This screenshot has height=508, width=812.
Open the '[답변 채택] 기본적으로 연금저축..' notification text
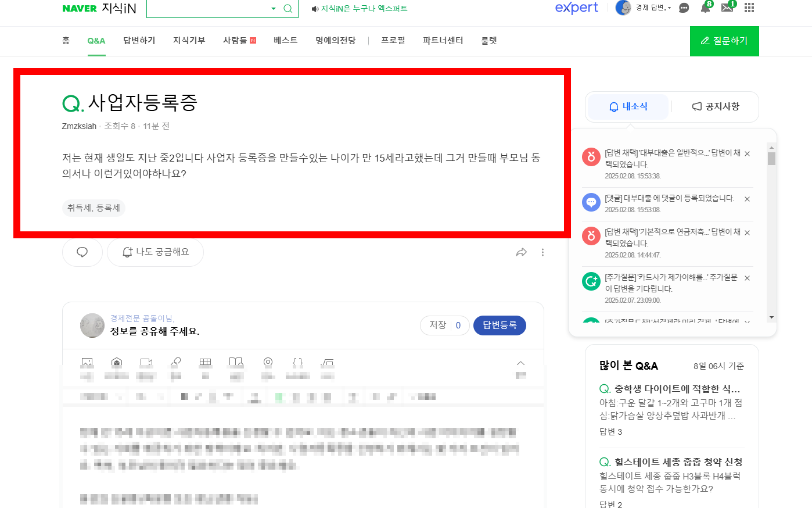673,238
